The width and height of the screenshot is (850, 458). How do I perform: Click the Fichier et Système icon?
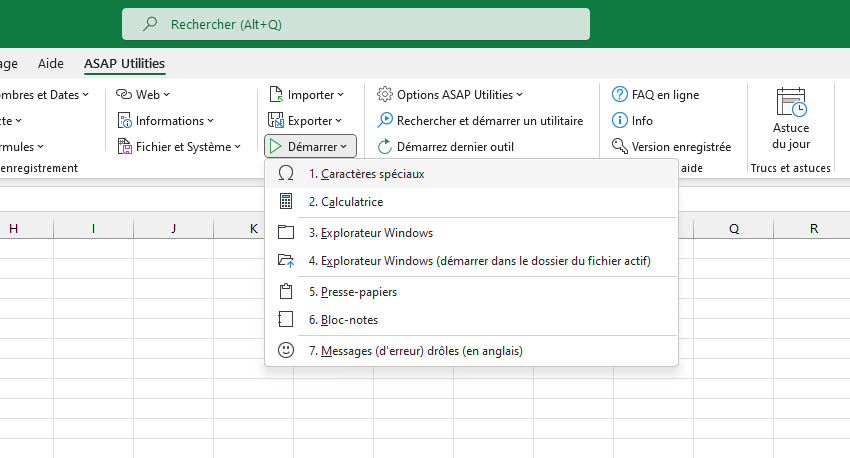pyautogui.click(x=125, y=146)
